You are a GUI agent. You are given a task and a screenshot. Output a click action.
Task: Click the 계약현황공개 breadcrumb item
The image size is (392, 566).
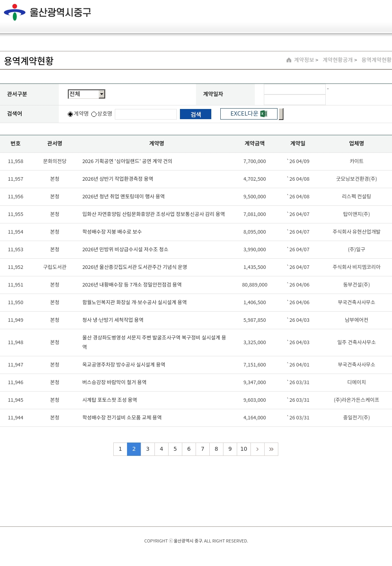point(338,60)
